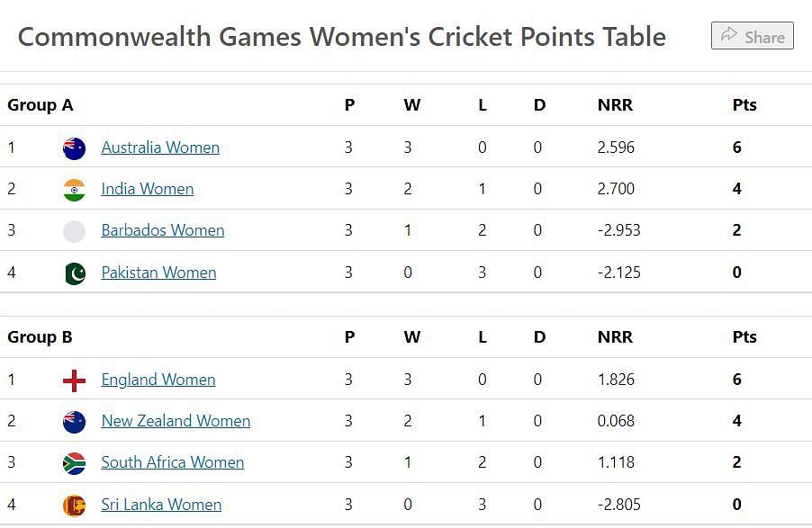The width and height of the screenshot is (812, 528).
Task: Click the Barbados placeholder flag icon
Action: click(x=74, y=231)
